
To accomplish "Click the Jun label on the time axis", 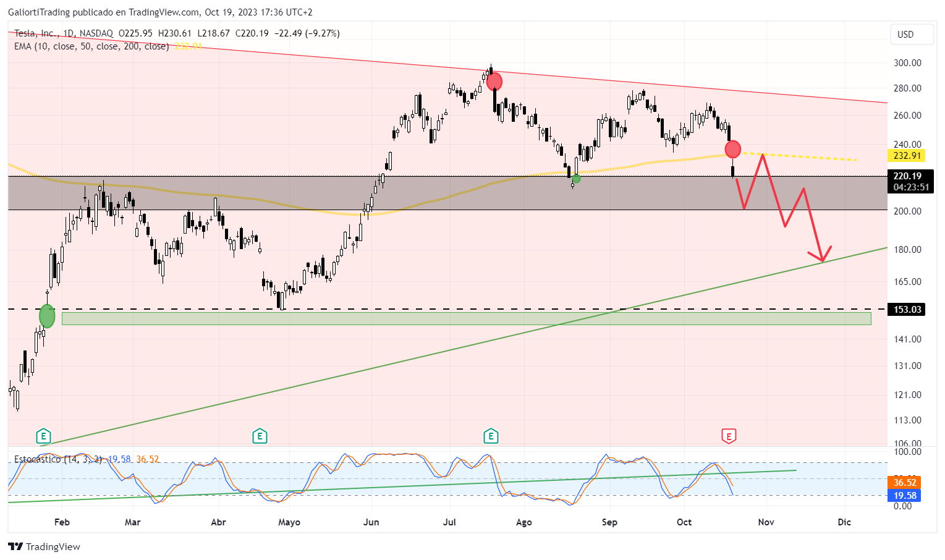I will point(371,522).
